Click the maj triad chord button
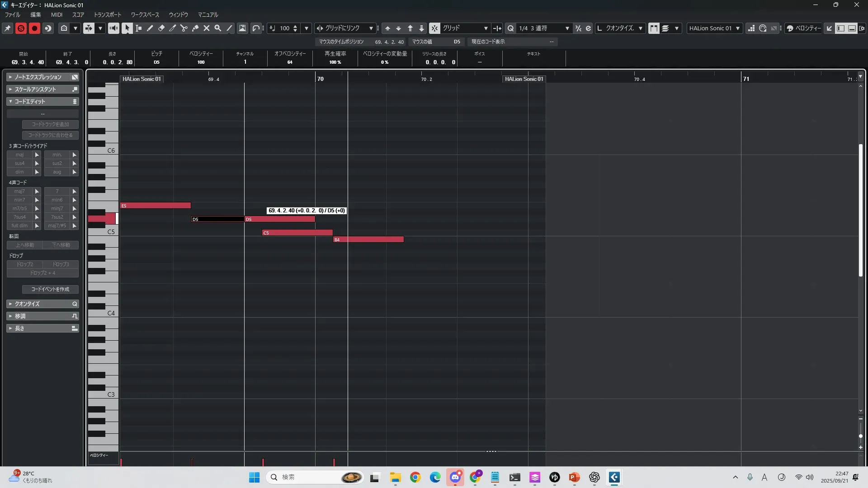Image resolution: width=868 pixels, height=488 pixels. [x=19, y=155]
